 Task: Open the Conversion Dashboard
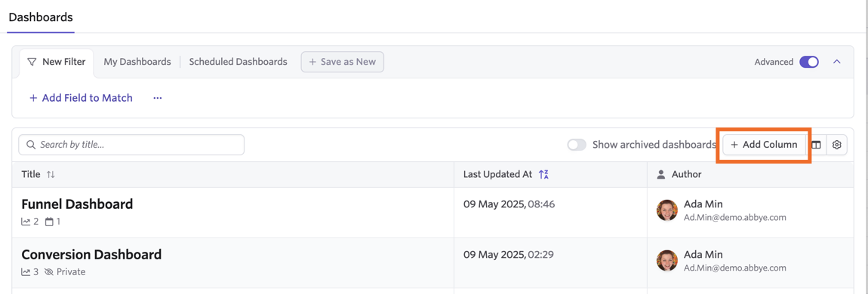pyautogui.click(x=91, y=255)
